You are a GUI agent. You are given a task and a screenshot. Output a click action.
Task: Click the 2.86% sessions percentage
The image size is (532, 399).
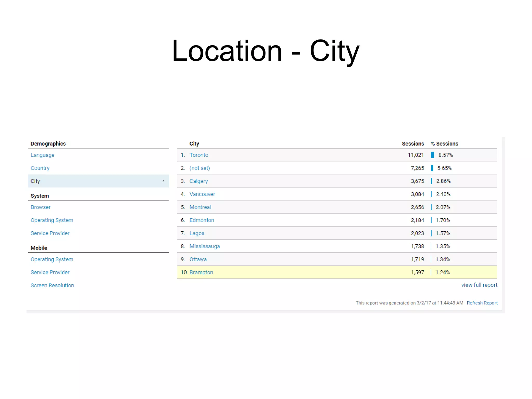pyautogui.click(x=443, y=181)
